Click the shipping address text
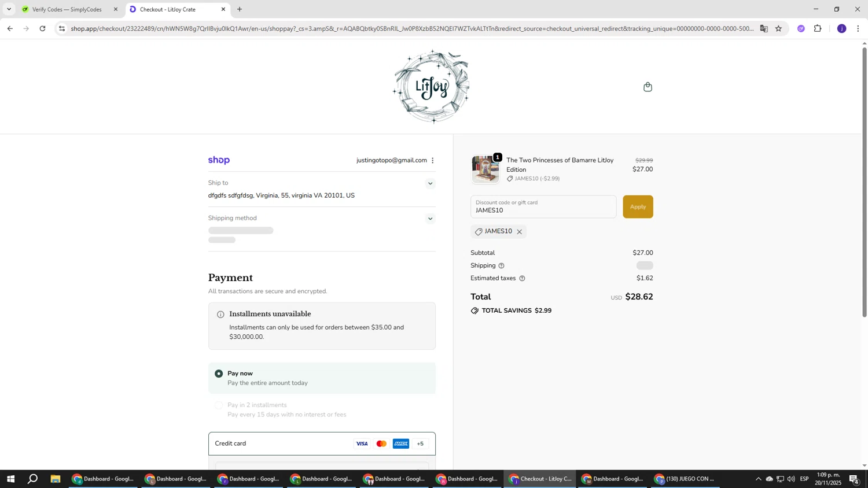The height and width of the screenshot is (488, 868). tap(281, 196)
